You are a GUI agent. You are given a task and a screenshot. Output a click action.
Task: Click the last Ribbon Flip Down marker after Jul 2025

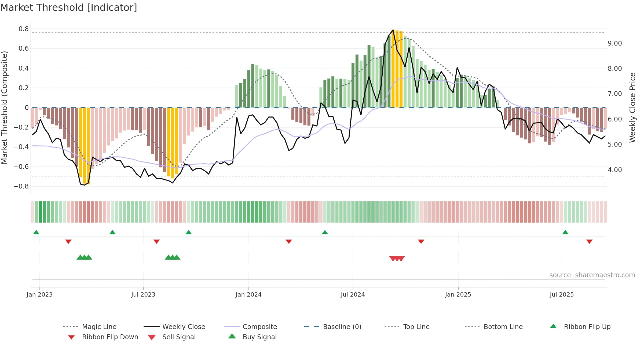click(x=590, y=242)
